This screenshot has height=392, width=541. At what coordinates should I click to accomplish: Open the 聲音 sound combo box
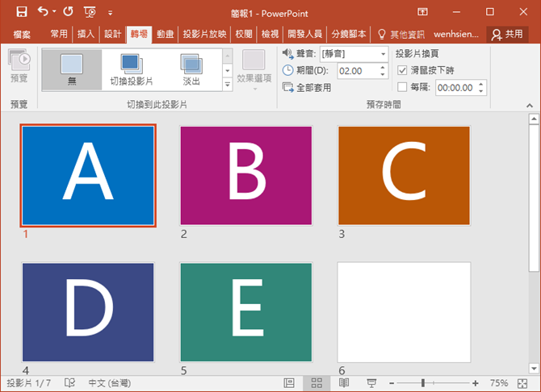[354, 54]
